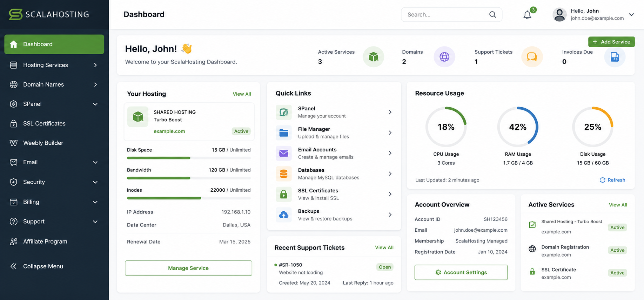Click the Account Settings button
Image resolution: width=644 pixels, height=300 pixels.
point(461,272)
